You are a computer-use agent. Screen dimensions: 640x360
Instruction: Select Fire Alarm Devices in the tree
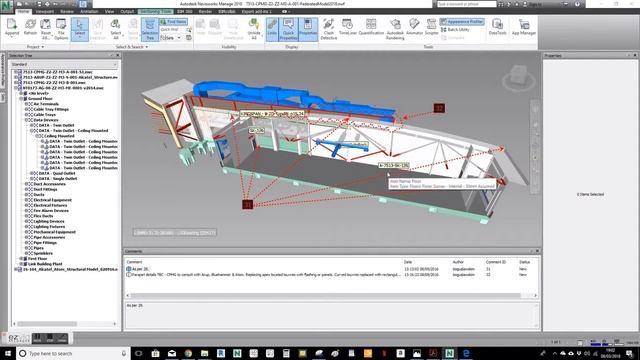click(x=51, y=211)
